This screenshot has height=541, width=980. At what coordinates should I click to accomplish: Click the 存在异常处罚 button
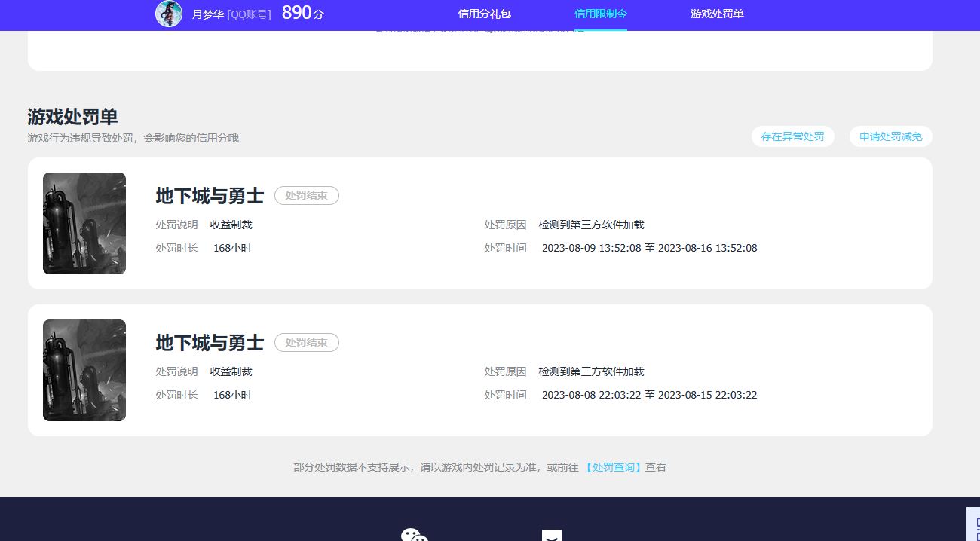(792, 136)
